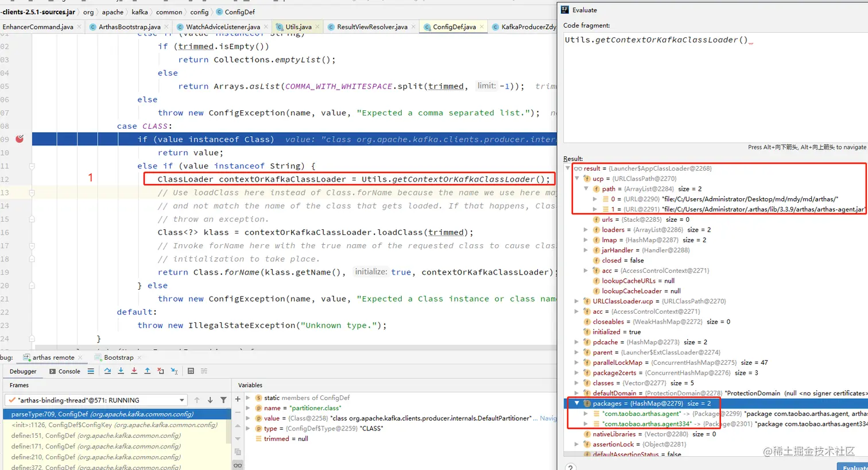Expand the static members of ConfigDef node

(248, 398)
